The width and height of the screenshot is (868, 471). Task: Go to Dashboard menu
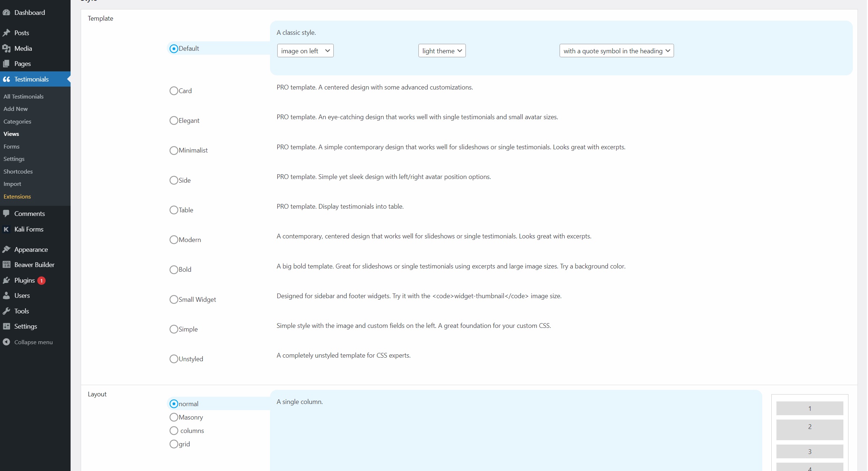pyautogui.click(x=30, y=13)
